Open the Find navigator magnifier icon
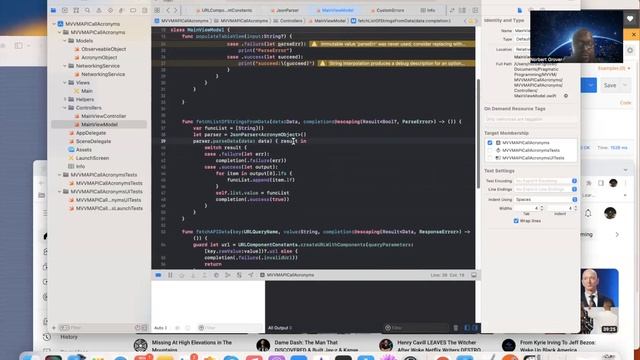This screenshot has height=360, width=640. (87, 10)
